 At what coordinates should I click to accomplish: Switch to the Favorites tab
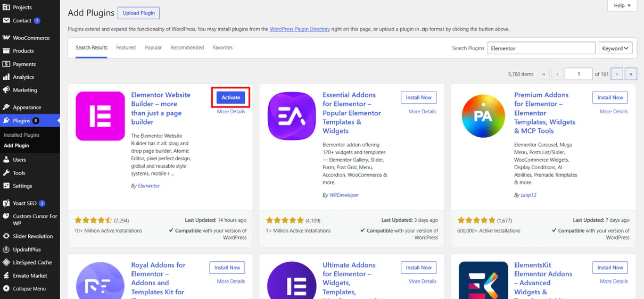223,48
